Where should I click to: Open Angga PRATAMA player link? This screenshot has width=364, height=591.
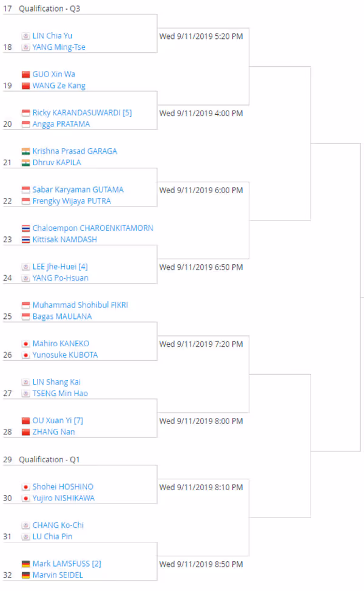[x=61, y=124]
